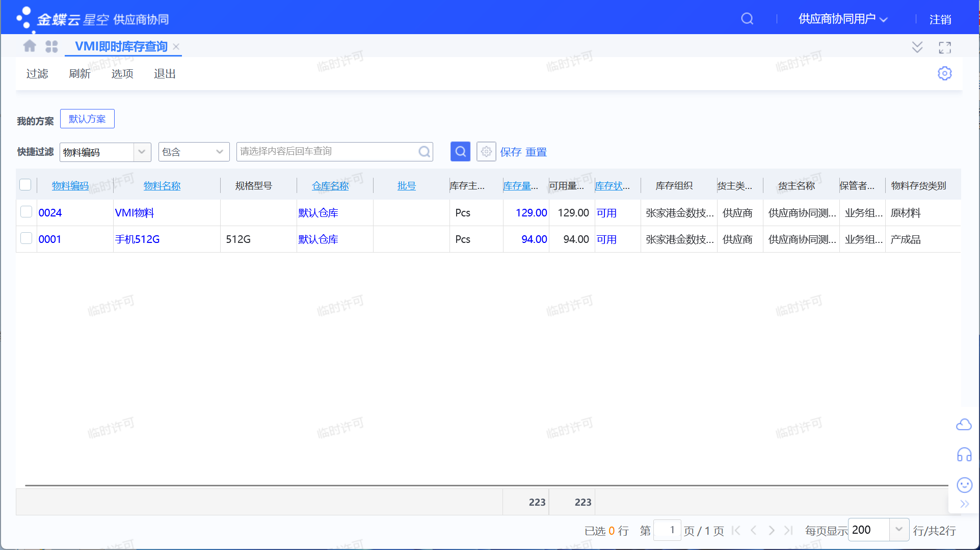Click the horizontal scrollbar under table

click(x=486, y=486)
